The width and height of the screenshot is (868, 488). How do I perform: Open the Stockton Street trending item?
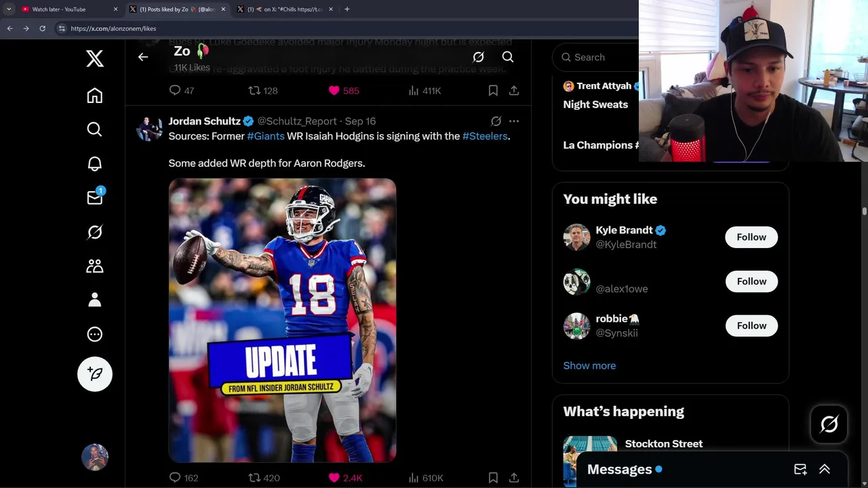point(663,444)
